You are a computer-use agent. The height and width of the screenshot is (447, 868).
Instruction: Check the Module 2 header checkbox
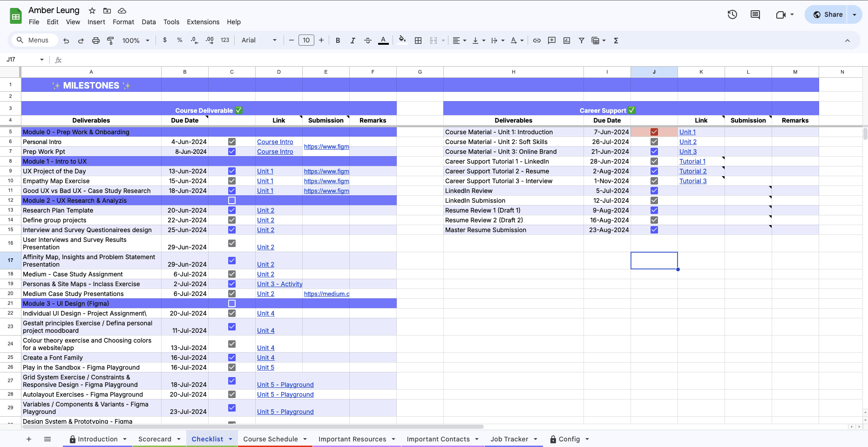tap(231, 200)
